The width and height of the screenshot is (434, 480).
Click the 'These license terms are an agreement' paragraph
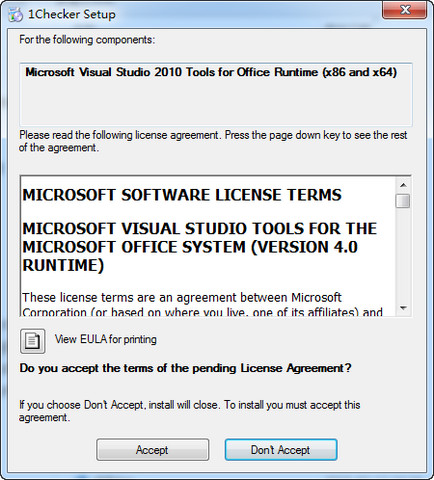coord(202,305)
